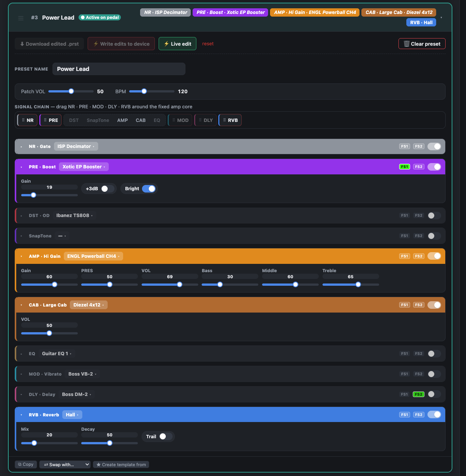The width and height of the screenshot is (466, 476).
Task: Click the PRE Boost Xotic EP Booster header tag
Action: point(230,12)
